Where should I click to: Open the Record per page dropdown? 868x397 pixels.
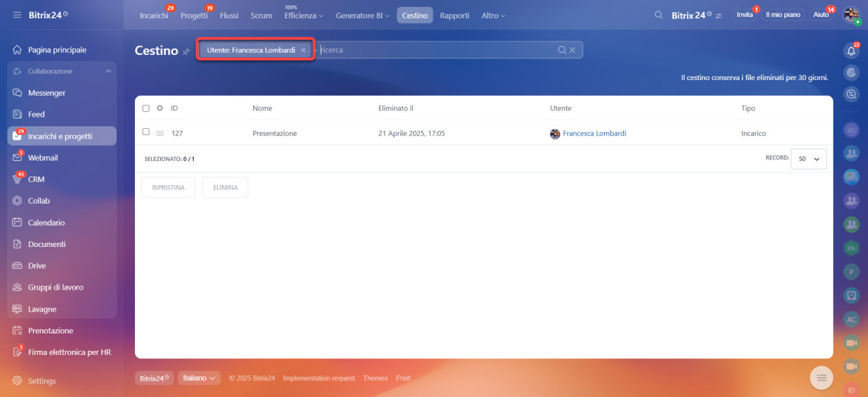[808, 159]
